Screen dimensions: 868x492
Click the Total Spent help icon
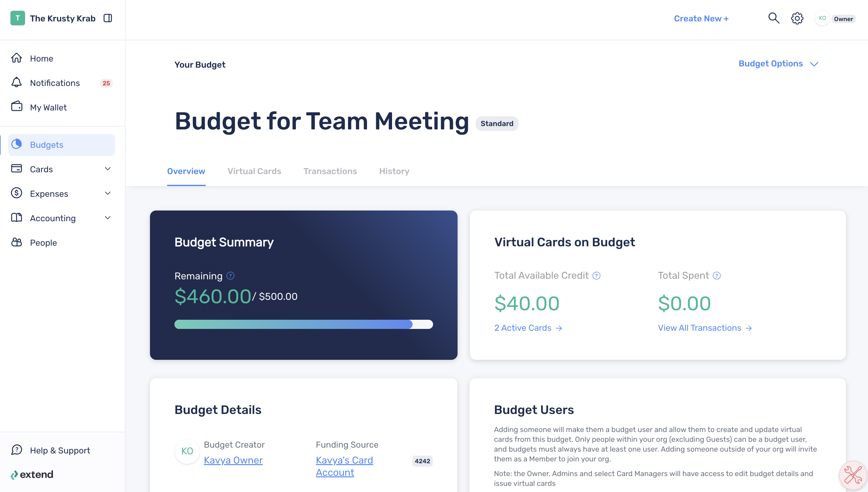click(x=717, y=276)
